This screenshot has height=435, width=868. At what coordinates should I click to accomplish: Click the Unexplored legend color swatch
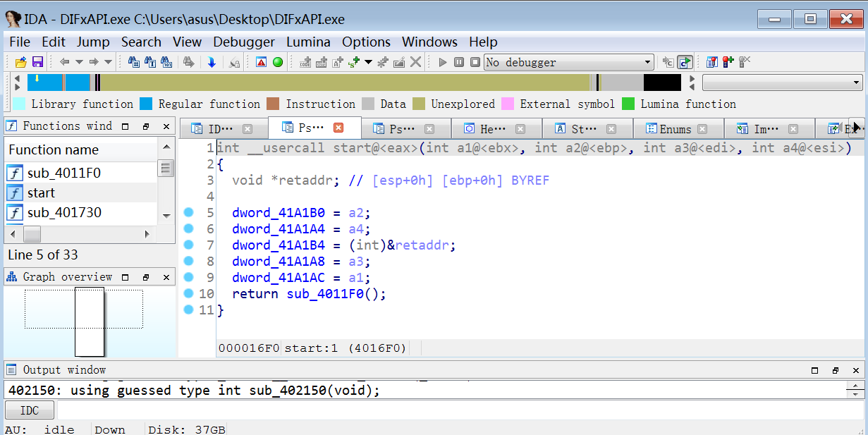(419, 104)
